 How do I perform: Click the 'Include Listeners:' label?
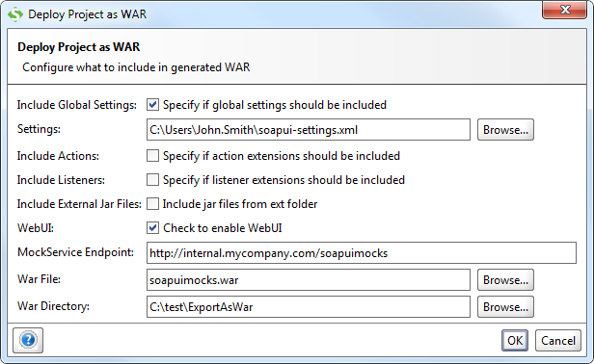61,180
